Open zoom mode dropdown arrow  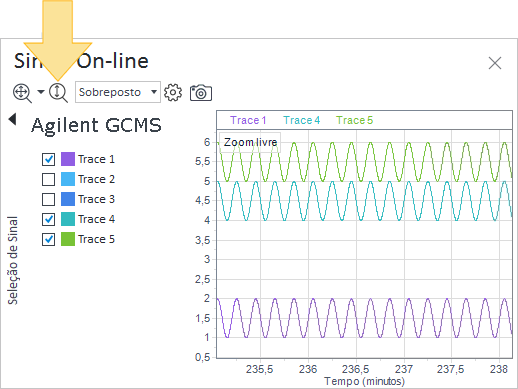tap(41, 92)
